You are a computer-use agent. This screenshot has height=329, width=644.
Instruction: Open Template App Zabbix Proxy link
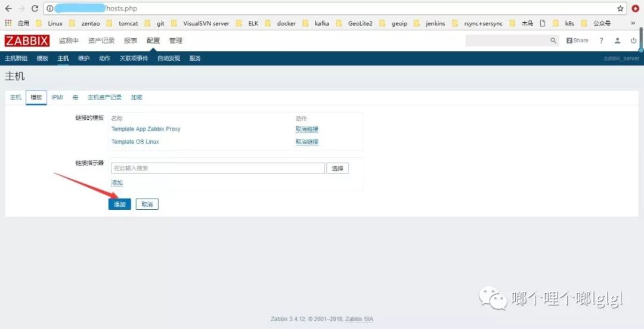(x=146, y=129)
